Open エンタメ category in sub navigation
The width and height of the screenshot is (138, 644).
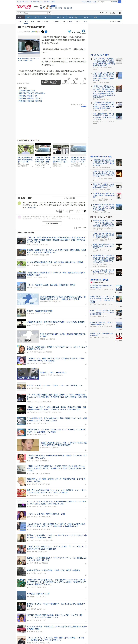click(47, 21)
